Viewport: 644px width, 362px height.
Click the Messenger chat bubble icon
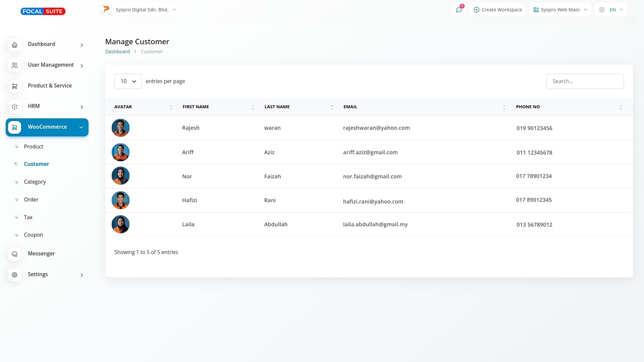(x=14, y=254)
